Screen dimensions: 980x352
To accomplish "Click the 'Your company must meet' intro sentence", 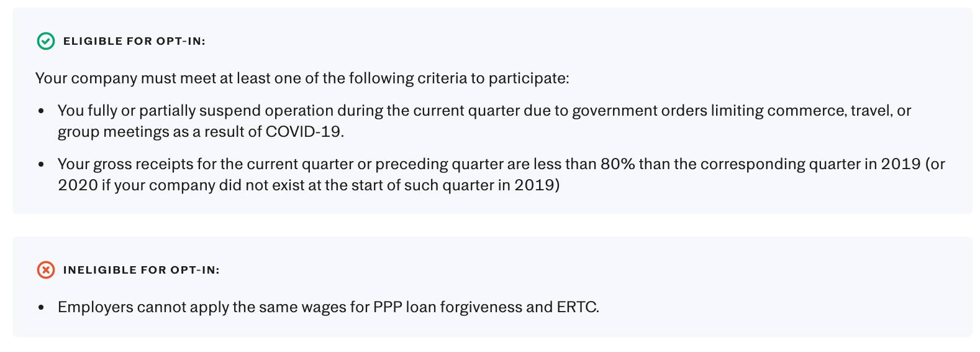I will click(x=302, y=78).
